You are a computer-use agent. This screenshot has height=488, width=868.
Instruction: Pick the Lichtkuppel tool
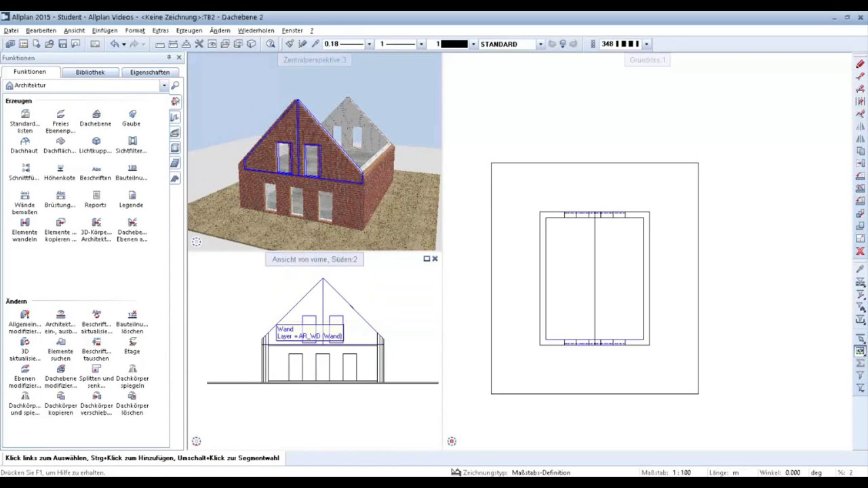tap(96, 146)
